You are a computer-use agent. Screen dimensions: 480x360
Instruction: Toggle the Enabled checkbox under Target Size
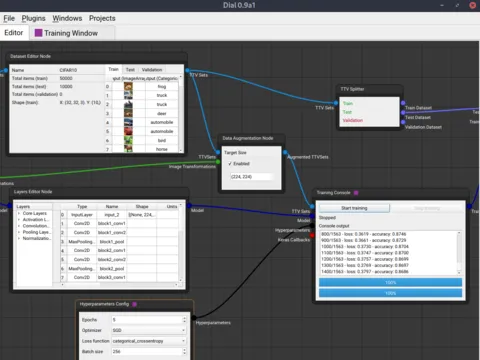(x=230, y=164)
